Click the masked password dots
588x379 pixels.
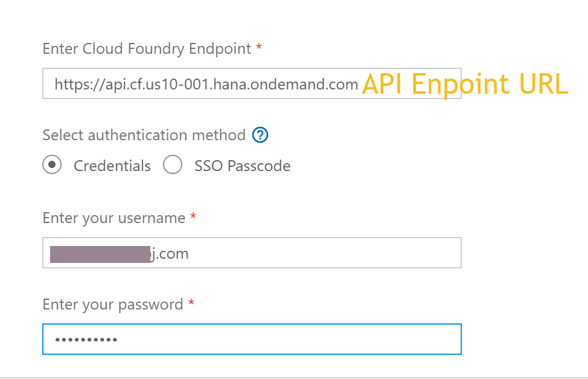click(x=86, y=340)
